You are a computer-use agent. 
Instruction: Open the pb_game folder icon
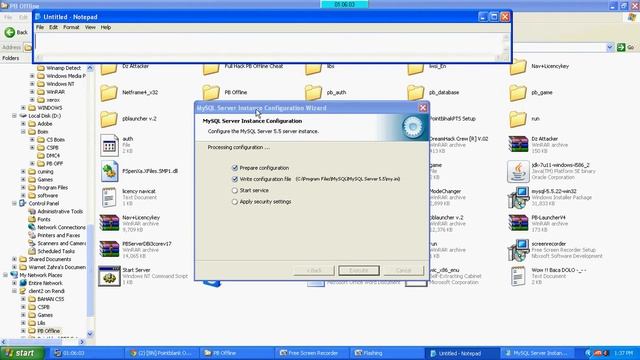(x=518, y=93)
